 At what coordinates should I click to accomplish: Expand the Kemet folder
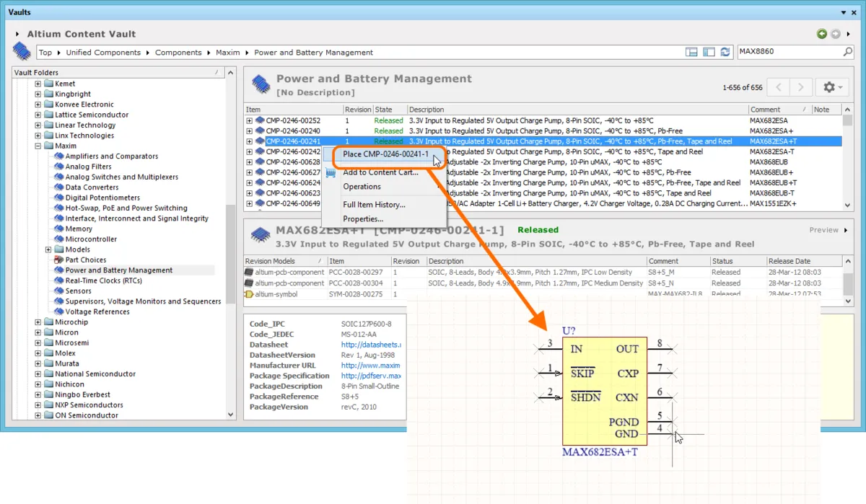click(38, 84)
